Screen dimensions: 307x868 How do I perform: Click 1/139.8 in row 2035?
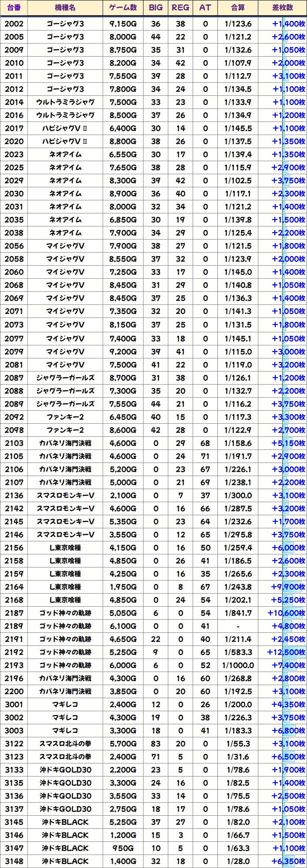[238, 220]
